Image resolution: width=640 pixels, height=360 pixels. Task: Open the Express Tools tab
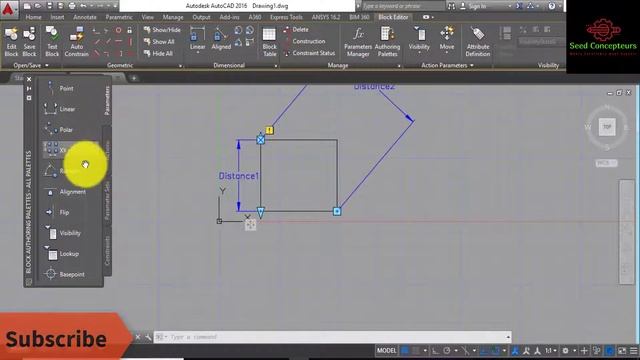(286, 17)
